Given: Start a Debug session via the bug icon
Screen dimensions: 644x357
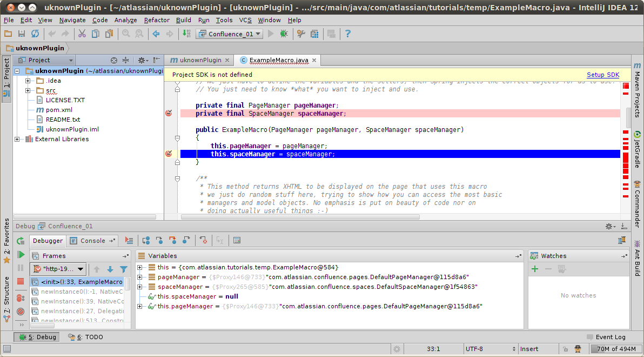Looking at the screenshot, I should [x=285, y=34].
